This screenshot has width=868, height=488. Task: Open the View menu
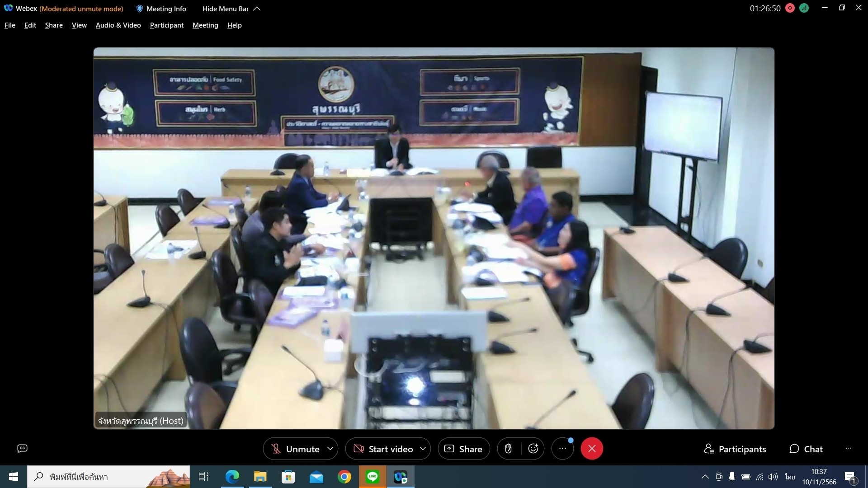tap(79, 25)
